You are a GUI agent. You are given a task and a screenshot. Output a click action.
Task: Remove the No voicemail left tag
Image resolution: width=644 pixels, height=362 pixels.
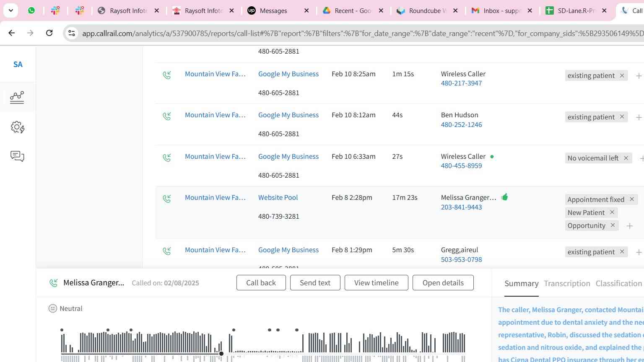coord(626,158)
